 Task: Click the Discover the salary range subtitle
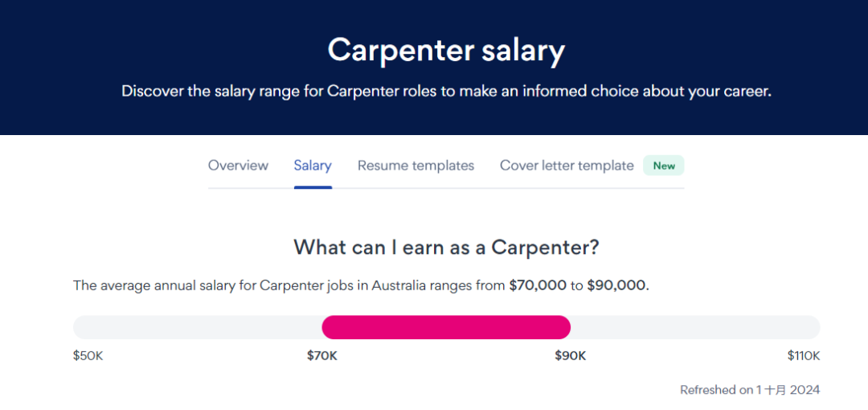pyautogui.click(x=446, y=92)
